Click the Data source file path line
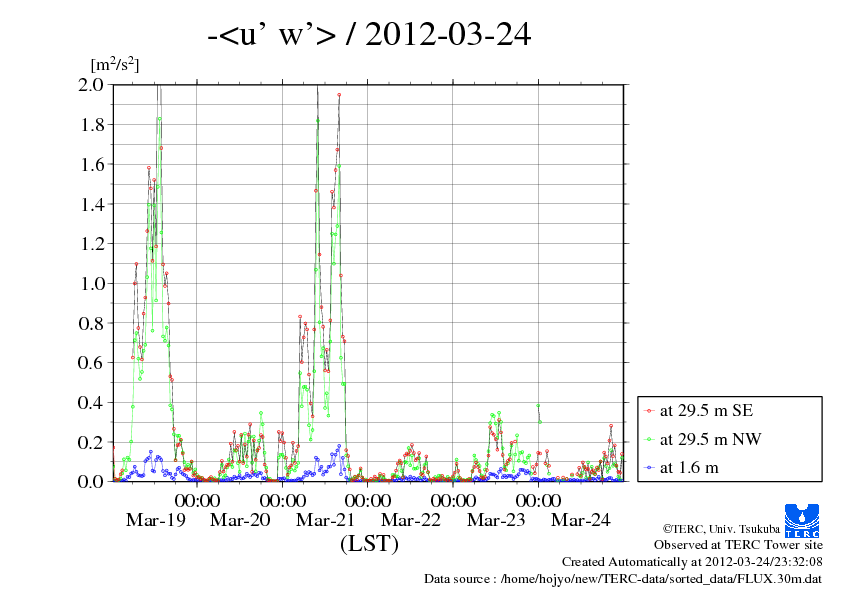Viewport: 842px width, 595px height. click(623, 579)
